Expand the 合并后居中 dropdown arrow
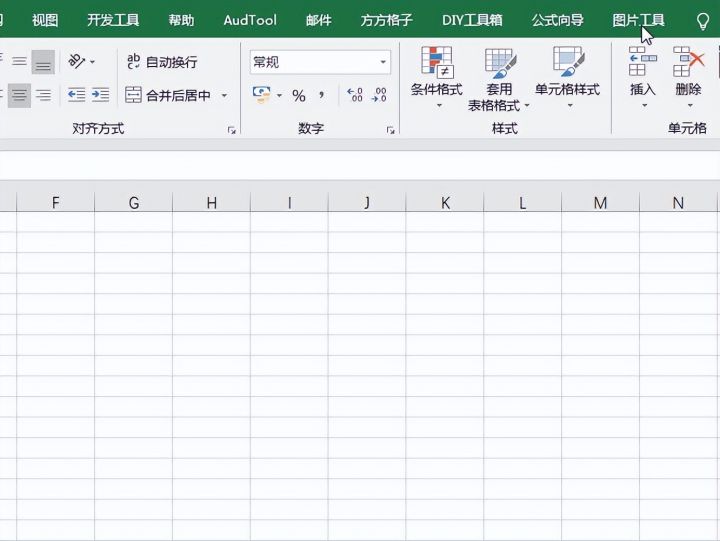This screenshot has height=541, width=720. 225,96
